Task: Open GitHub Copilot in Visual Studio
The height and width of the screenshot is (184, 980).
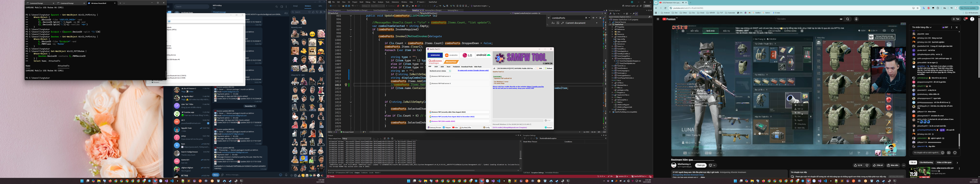Action: point(629,6)
